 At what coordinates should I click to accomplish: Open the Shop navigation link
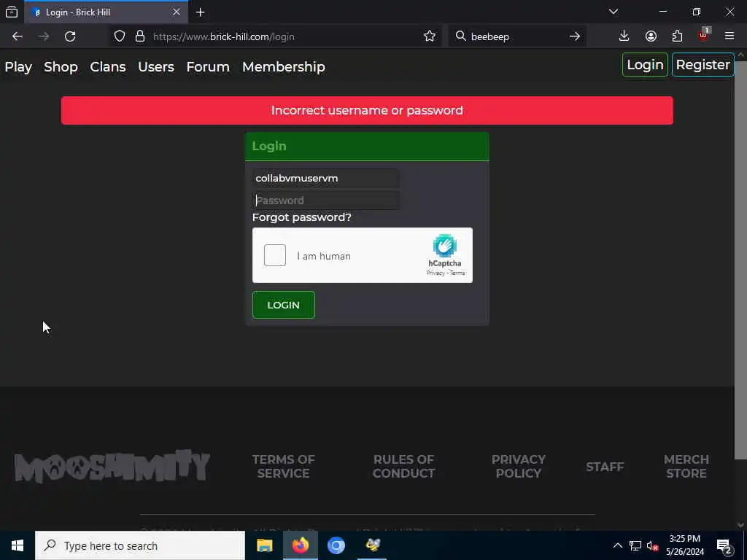click(61, 67)
